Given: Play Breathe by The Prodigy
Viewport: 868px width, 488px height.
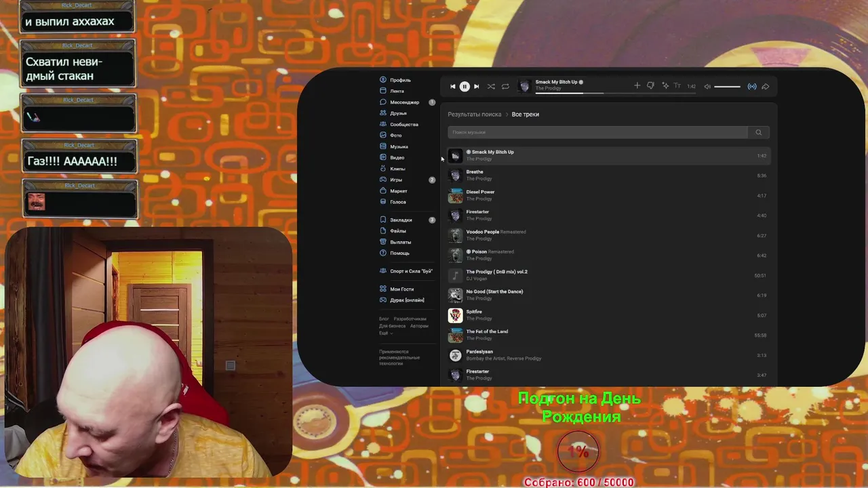Looking at the screenshot, I should point(608,176).
